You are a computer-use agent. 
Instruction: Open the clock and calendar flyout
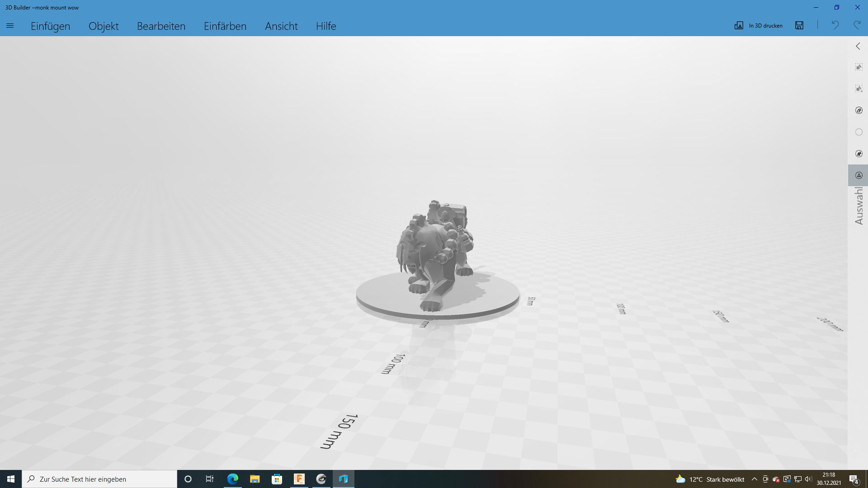coord(829,479)
